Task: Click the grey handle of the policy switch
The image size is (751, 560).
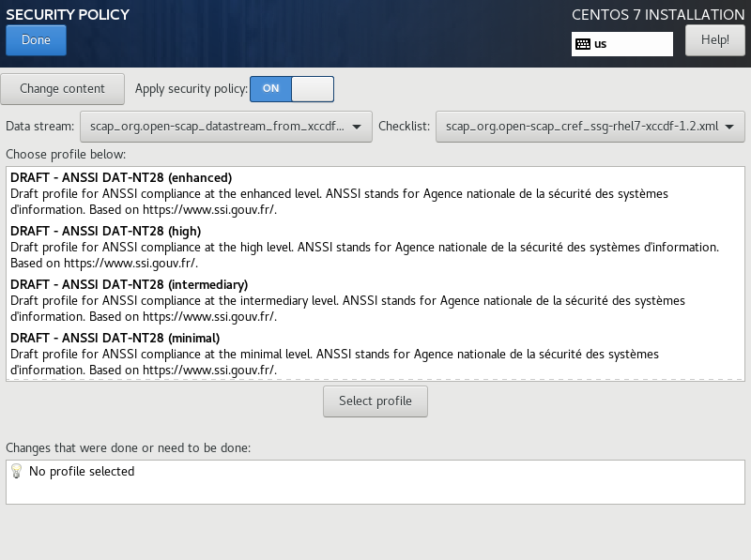Action: [x=313, y=88]
